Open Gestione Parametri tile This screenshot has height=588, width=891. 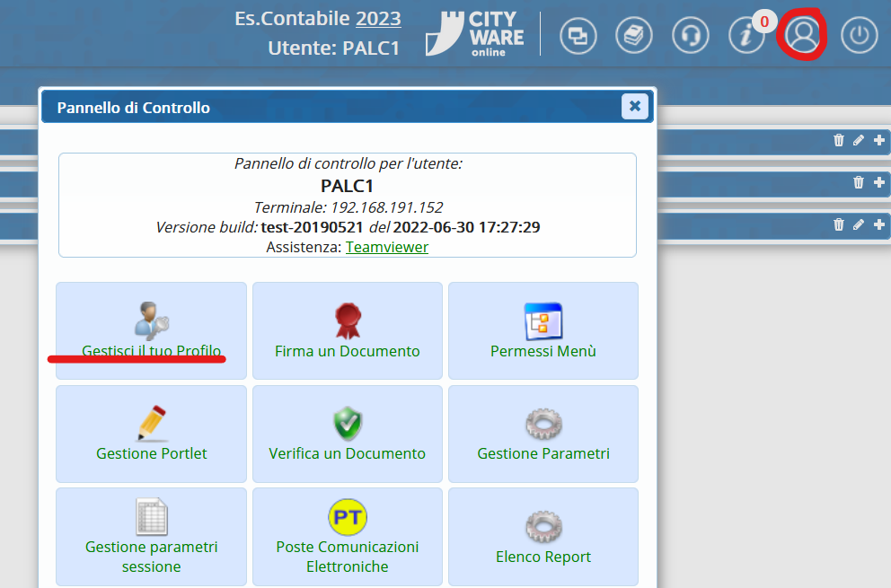(543, 434)
